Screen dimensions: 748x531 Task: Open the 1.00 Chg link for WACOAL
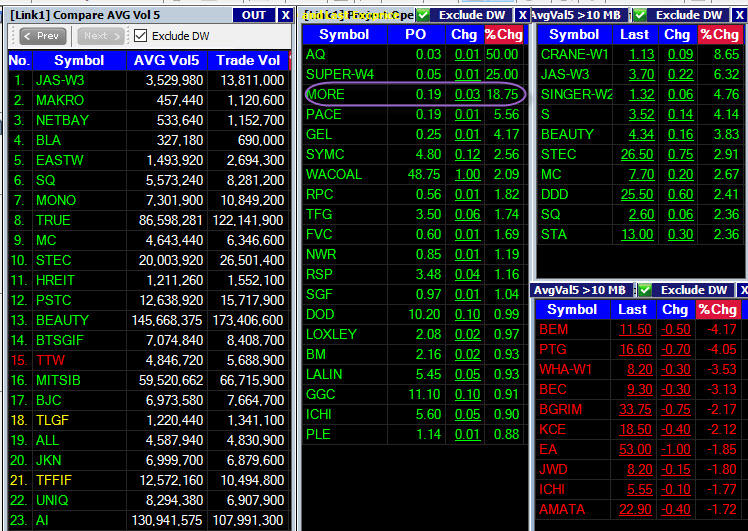468,175
